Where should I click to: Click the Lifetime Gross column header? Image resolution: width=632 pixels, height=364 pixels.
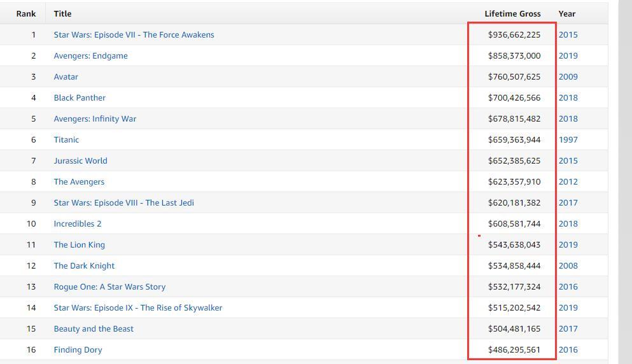[512, 13]
